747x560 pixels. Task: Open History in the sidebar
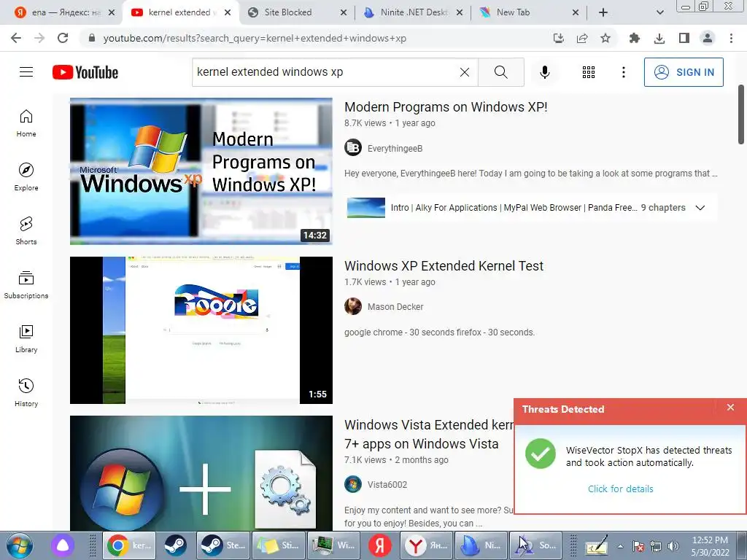tap(26, 392)
